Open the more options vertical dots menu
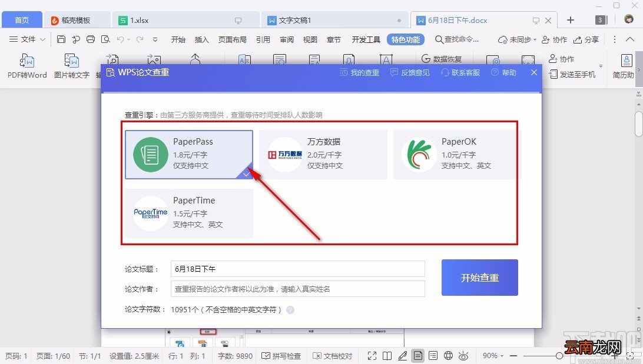The width and height of the screenshot is (643, 364). pyautogui.click(x=614, y=39)
